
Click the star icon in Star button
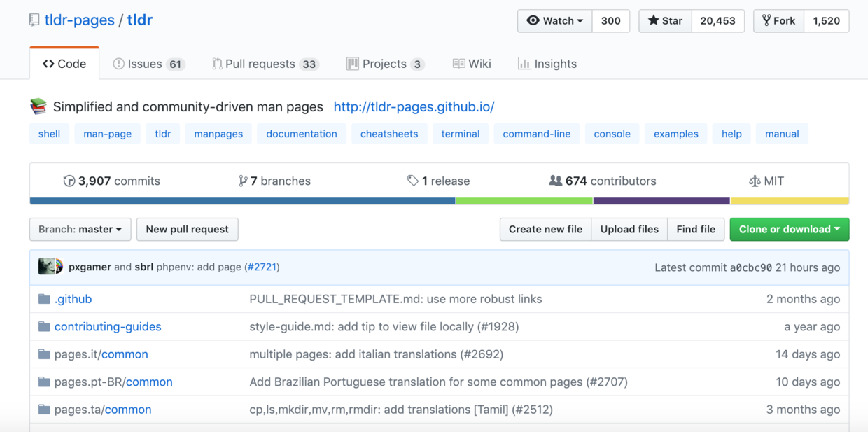(653, 20)
